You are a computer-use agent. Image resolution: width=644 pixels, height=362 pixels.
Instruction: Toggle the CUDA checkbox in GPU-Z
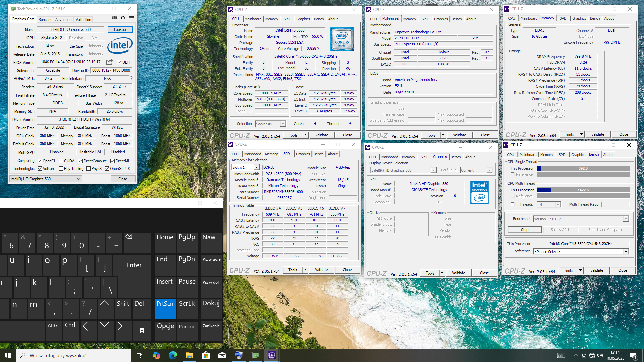click(61, 161)
